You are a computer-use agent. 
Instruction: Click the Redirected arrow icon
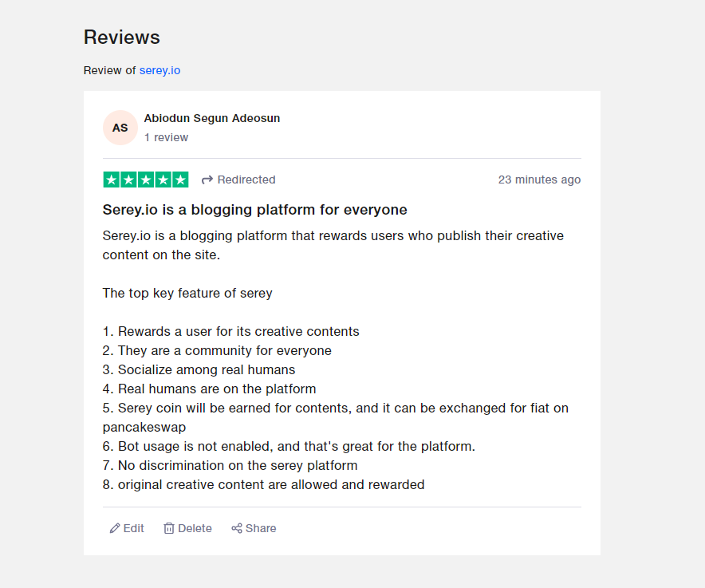click(x=207, y=180)
